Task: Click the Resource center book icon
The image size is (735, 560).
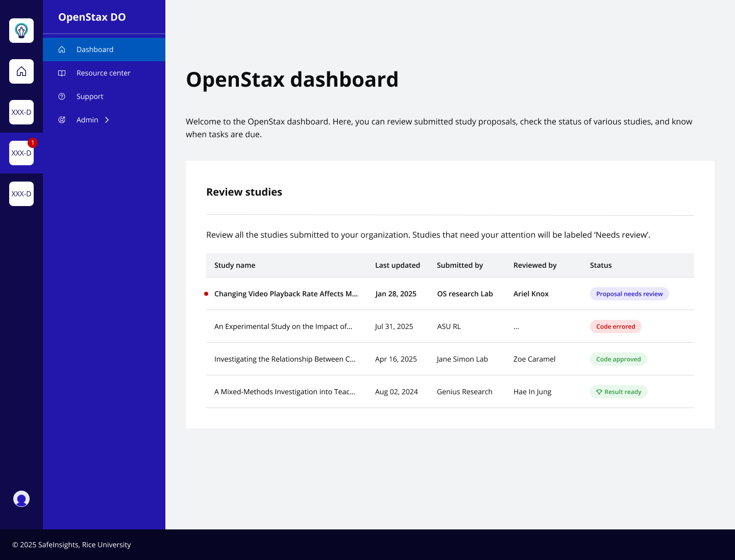Action: coord(62,73)
